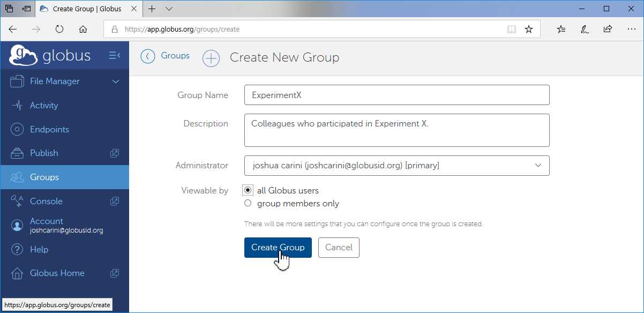
Task: Open the Administrator identity dropdown
Action: click(396, 166)
